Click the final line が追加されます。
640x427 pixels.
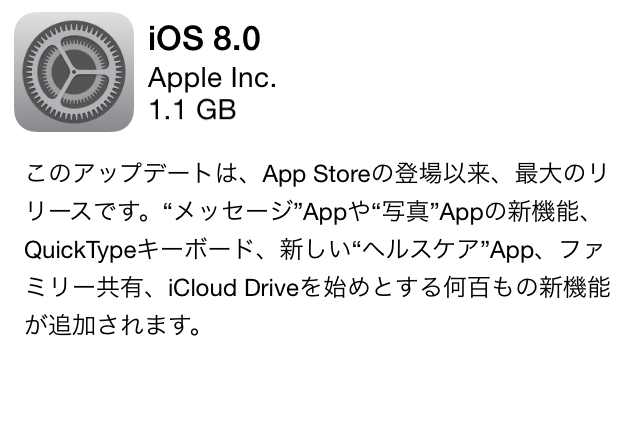pos(113,325)
